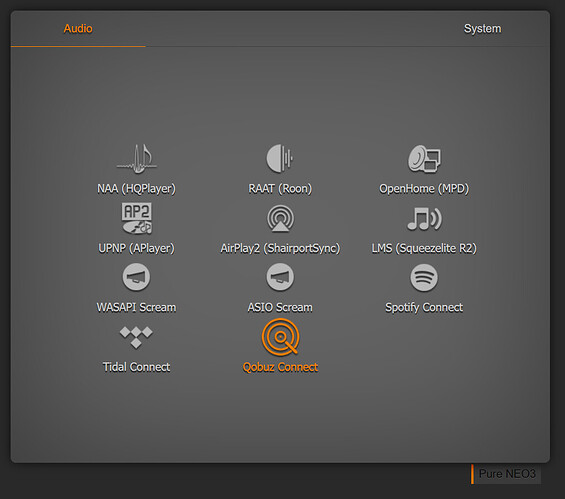
Task: Click the Spotify Connect label text
Action: tap(424, 308)
